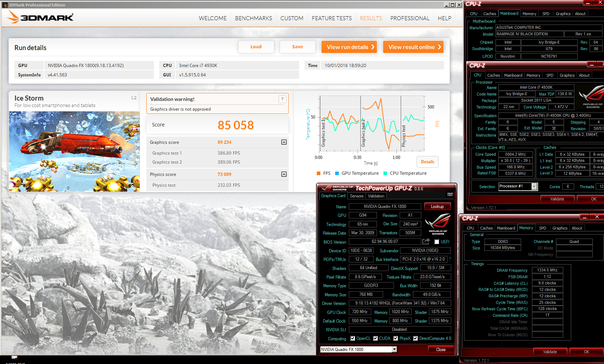Go to BENCHMARKS in 3DMark
604x364 pixels.
(254, 18)
